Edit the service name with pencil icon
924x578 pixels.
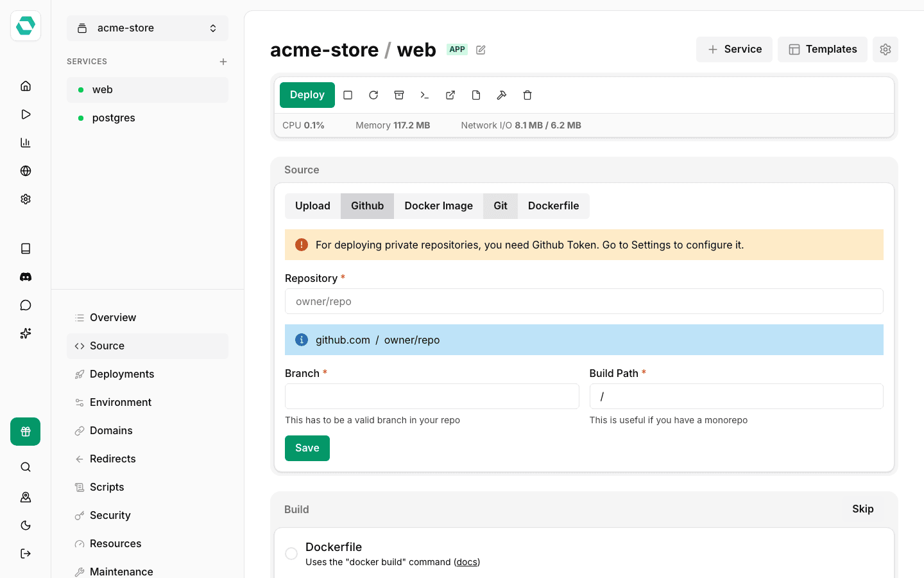click(x=481, y=50)
